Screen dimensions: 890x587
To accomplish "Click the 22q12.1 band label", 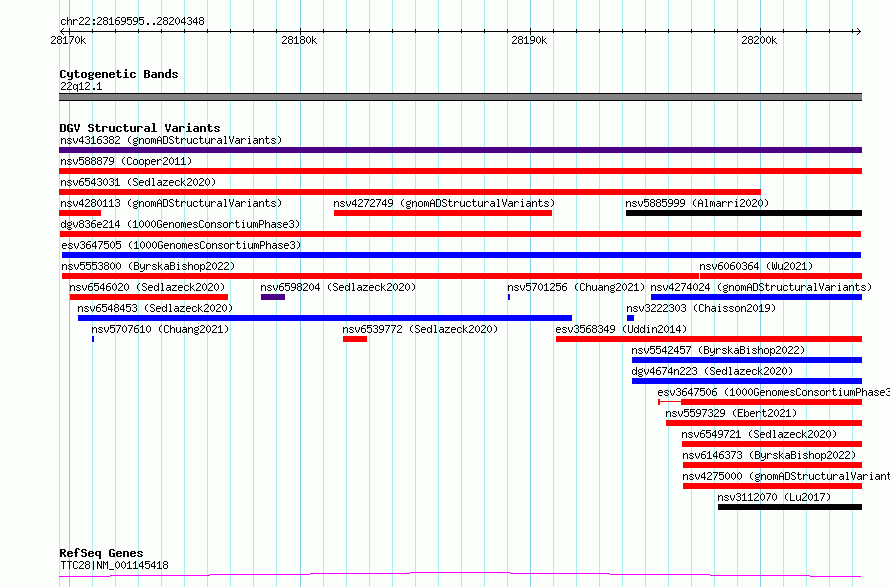I will coord(81,86).
